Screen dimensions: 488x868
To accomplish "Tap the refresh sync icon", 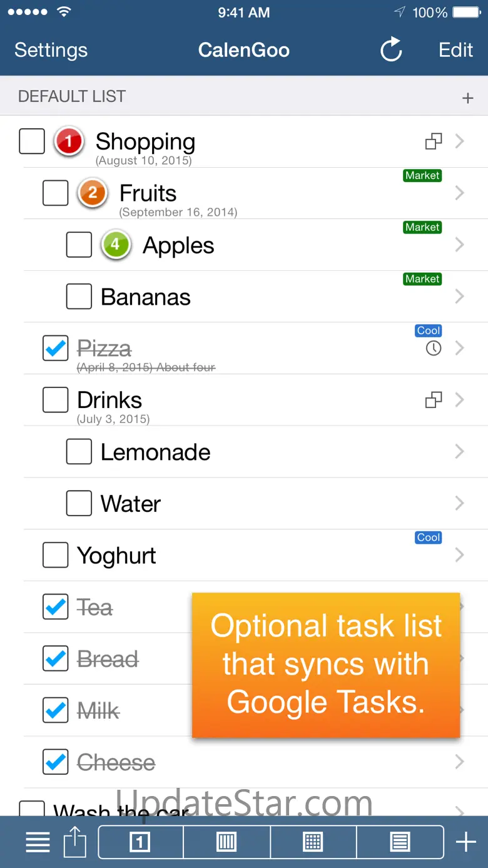I will tap(391, 50).
